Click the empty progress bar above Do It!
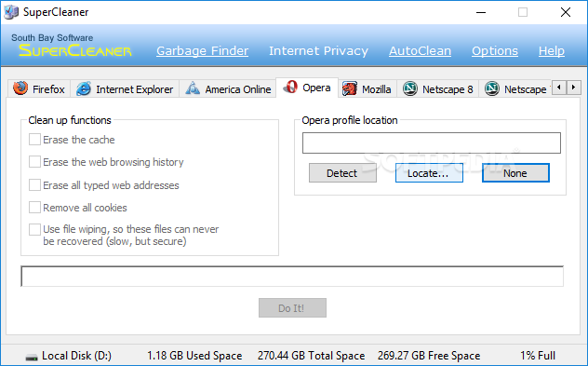The width and height of the screenshot is (588, 366). click(x=292, y=277)
